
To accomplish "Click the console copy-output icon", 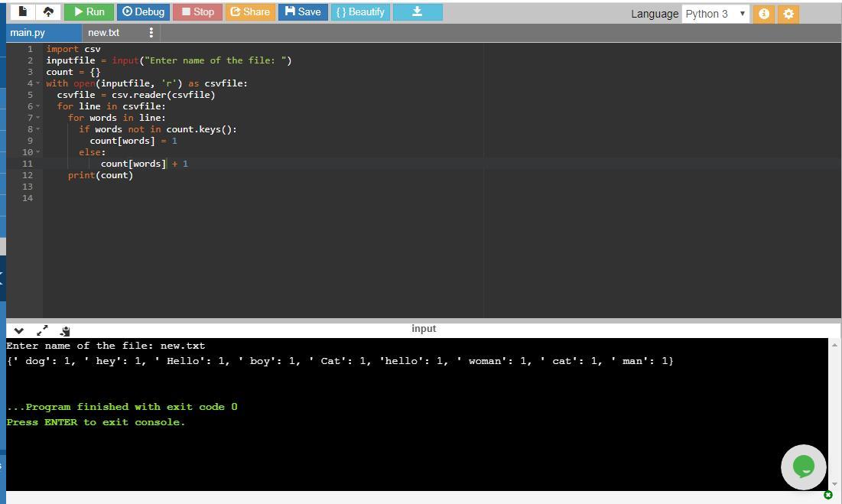I will pos(65,331).
